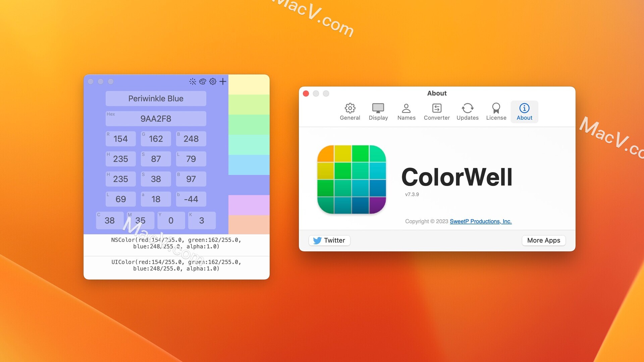Click the hex value input field 9AA2F8
The image size is (644, 362).
[156, 118]
